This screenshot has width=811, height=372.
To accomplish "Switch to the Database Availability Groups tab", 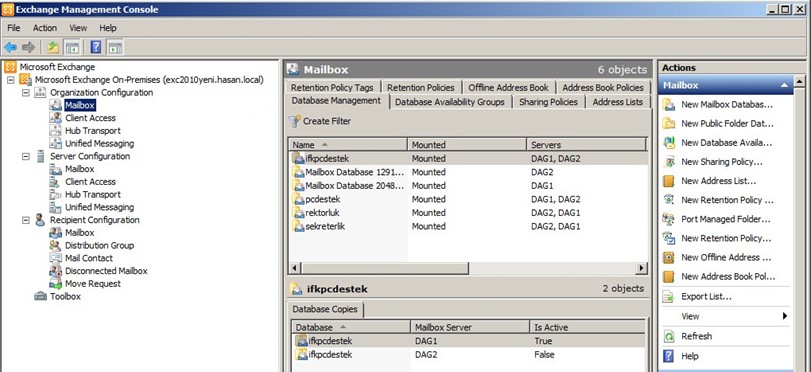I will [449, 102].
